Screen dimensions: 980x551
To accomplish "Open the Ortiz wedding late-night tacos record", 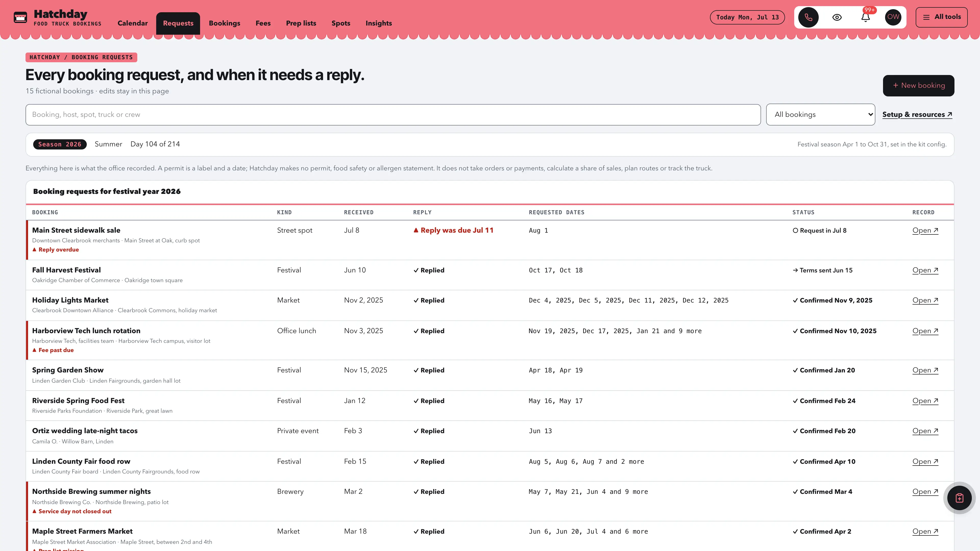I will (925, 431).
